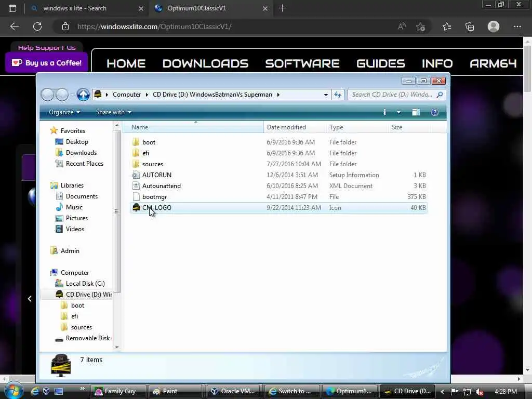
Task: Open Edge Settings and more menu
Action: click(517, 26)
